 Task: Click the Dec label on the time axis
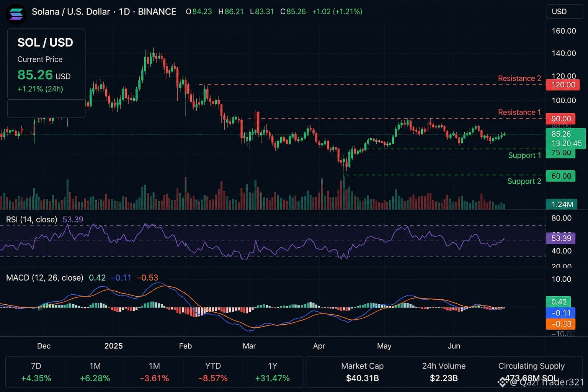[x=44, y=346]
